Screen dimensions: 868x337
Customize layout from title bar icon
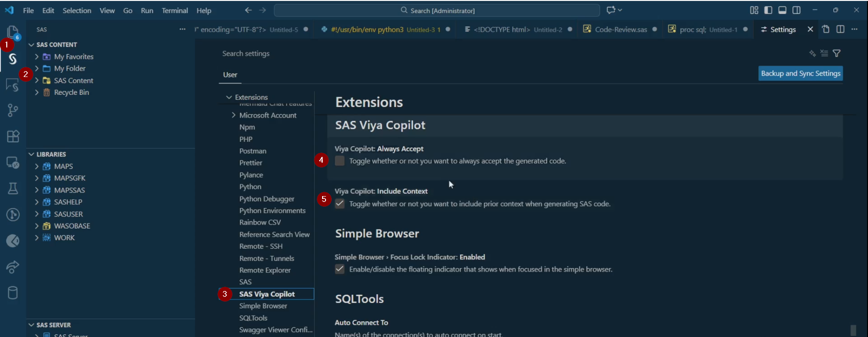754,10
